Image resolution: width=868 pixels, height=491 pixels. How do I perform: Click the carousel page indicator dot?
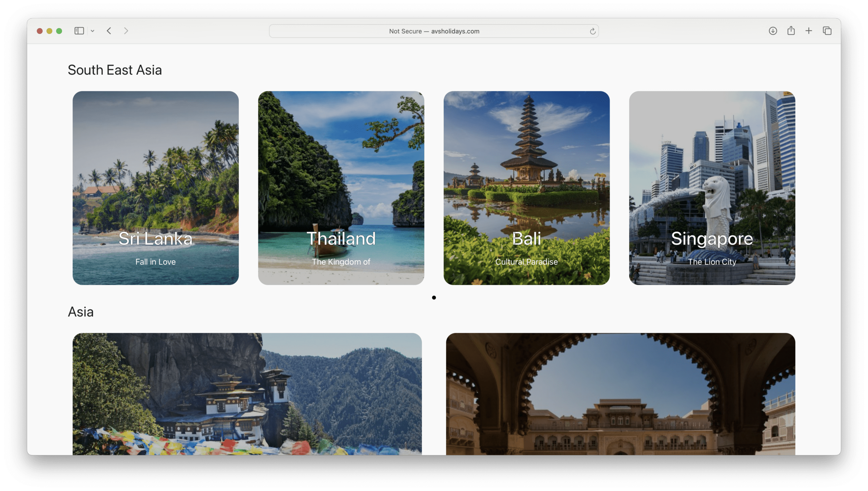(x=434, y=298)
